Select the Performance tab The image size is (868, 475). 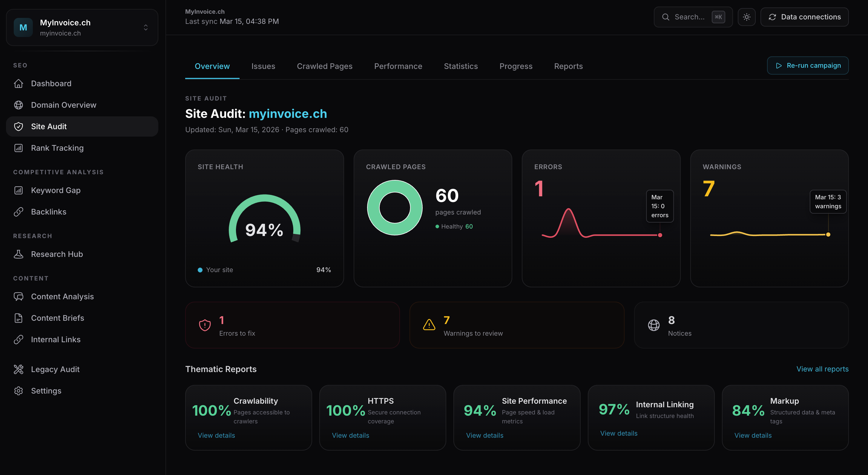(x=398, y=66)
